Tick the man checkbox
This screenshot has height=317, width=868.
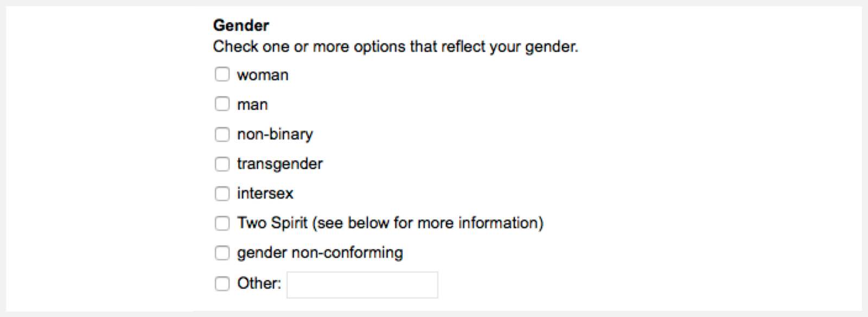(x=222, y=104)
